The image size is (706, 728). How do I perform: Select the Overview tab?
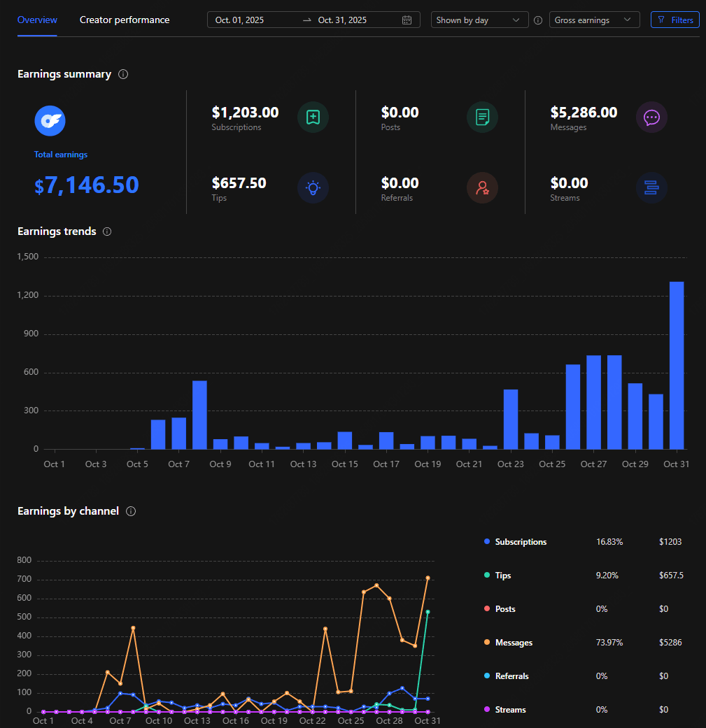point(36,20)
